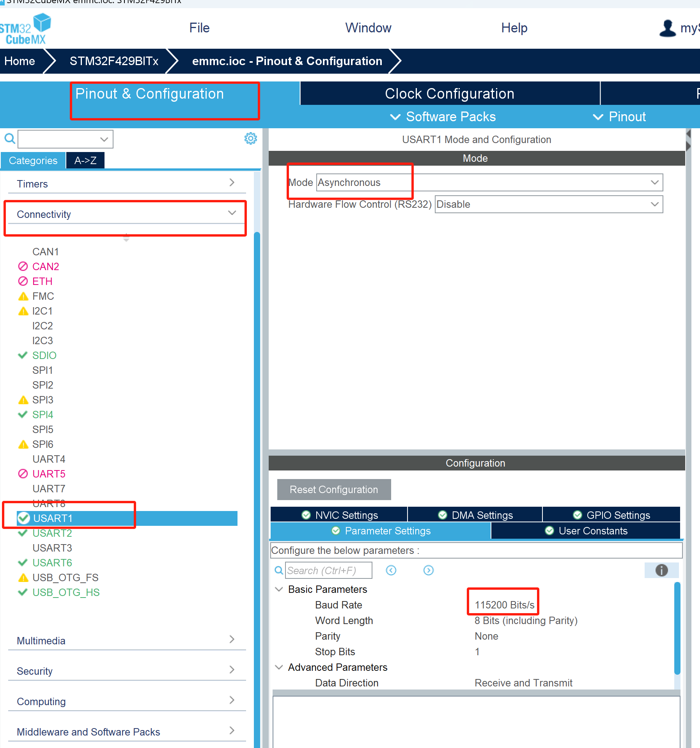Show parameter info panel icon
This screenshot has height=748, width=700.
pos(661,570)
